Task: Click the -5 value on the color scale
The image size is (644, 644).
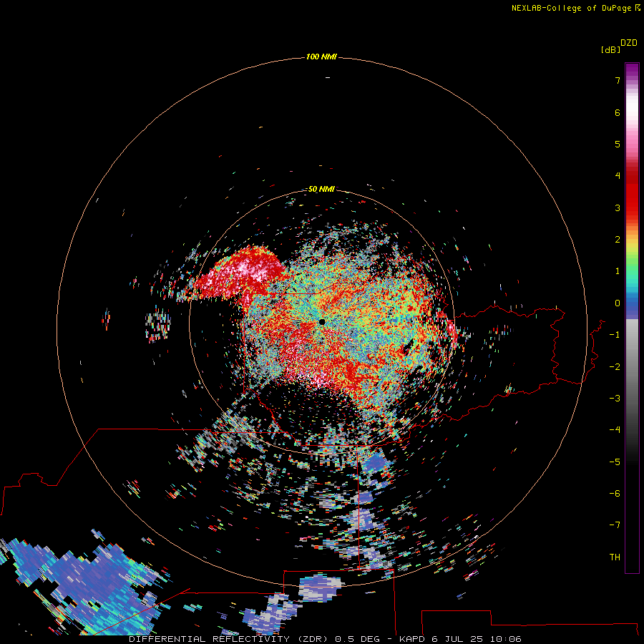Action: (x=615, y=462)
